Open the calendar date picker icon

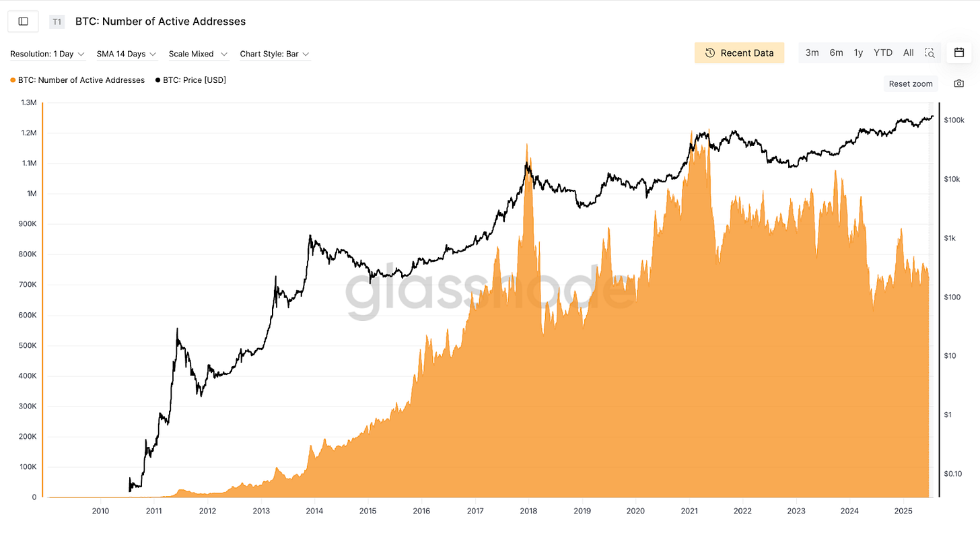pos(958,52)
